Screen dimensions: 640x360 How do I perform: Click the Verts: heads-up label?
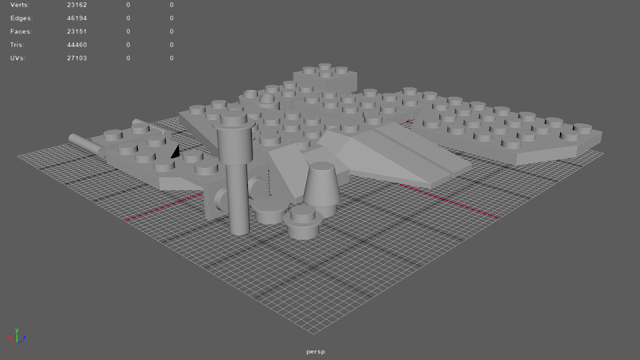coord(20,5)
